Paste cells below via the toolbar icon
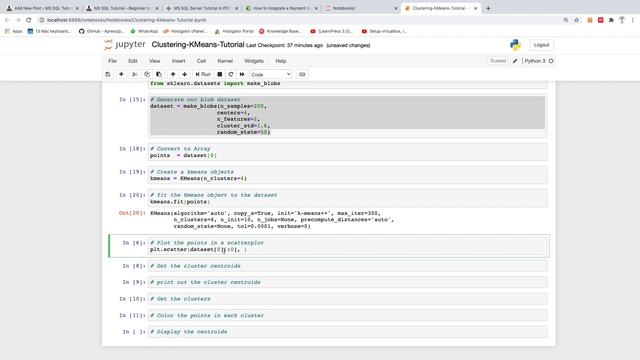The image size is (640, 360). [x=159, y=74]
